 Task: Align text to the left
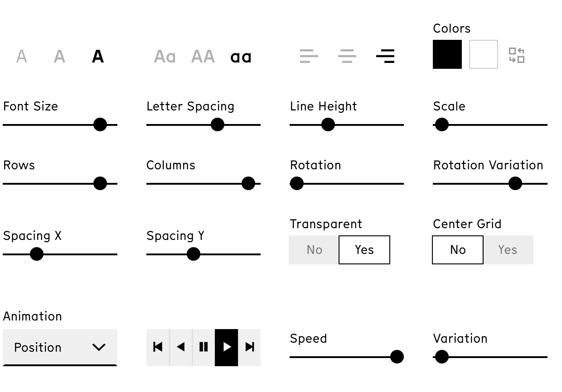coord(309,56)
